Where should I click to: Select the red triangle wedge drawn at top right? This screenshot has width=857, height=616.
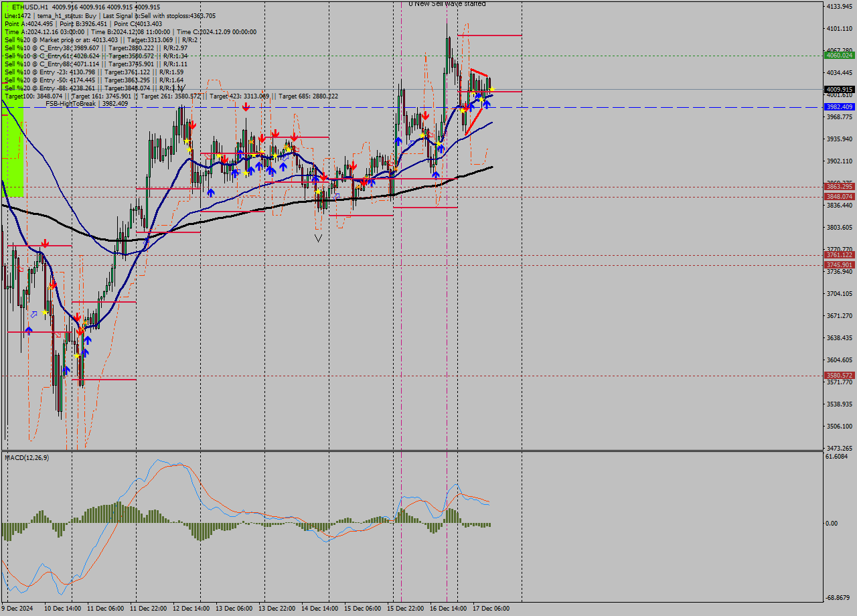click(479, 74)
